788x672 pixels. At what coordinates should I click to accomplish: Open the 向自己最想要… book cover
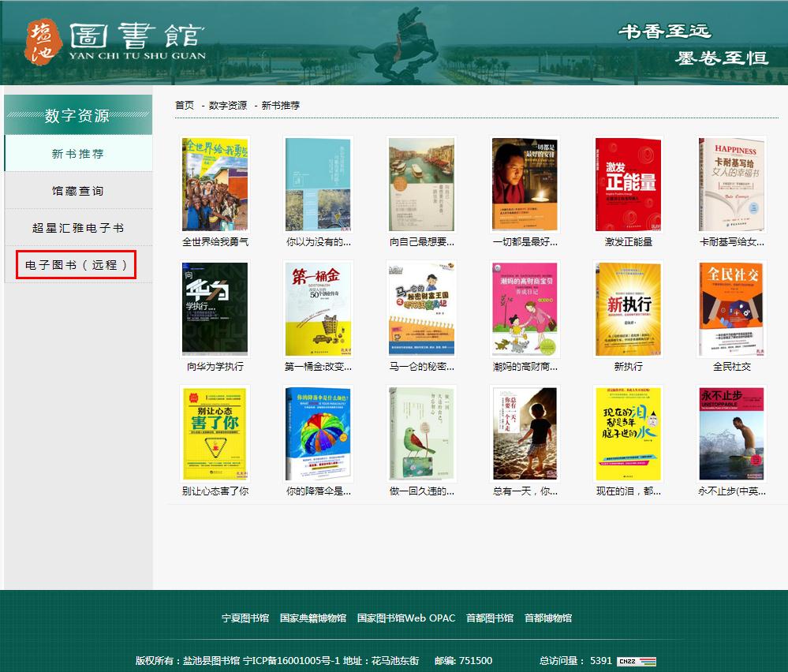pos(422,185)
